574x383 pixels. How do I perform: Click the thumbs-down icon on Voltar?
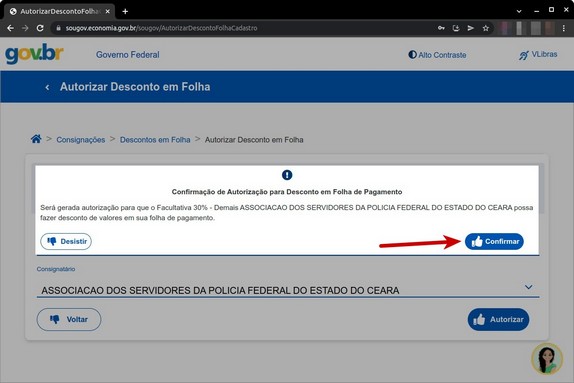(x=55, y=319)
